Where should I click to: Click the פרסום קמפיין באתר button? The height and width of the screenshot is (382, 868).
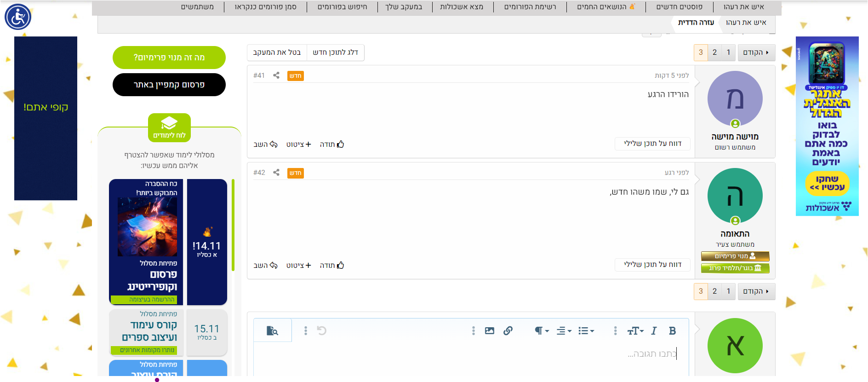(x=169, y=85)
